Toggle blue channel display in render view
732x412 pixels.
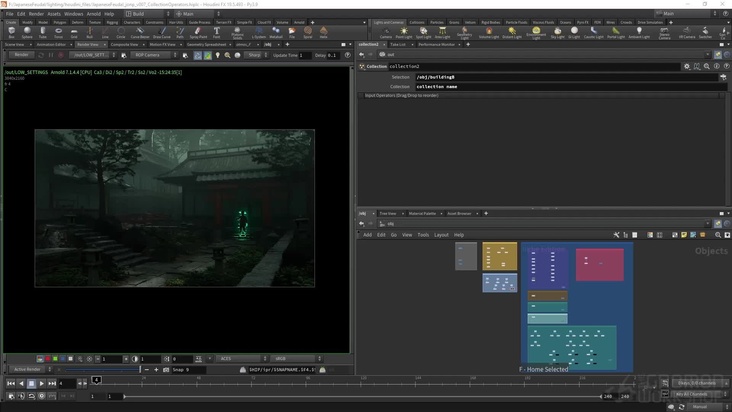[x=63, y=359]
